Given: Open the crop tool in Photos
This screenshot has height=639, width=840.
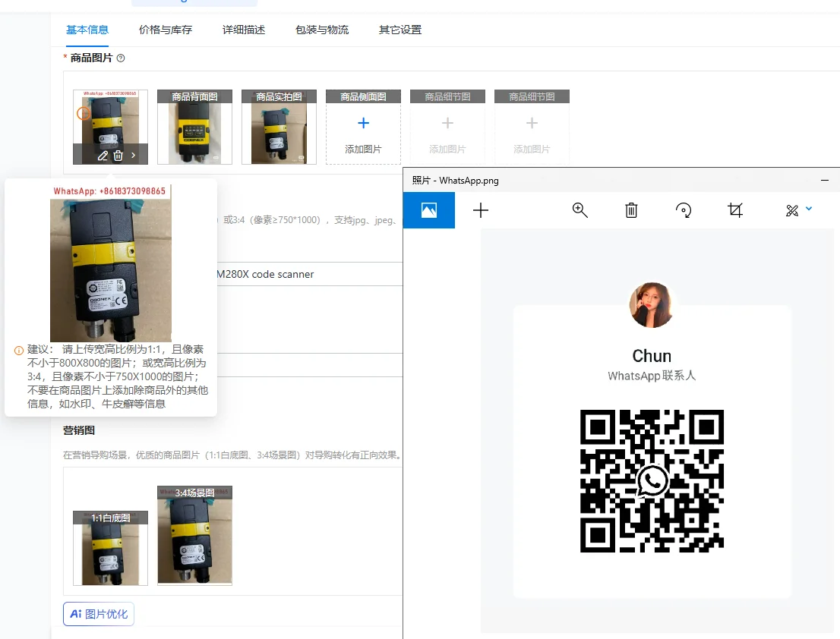Looking at the screenshot, I should tap(734, 210).
